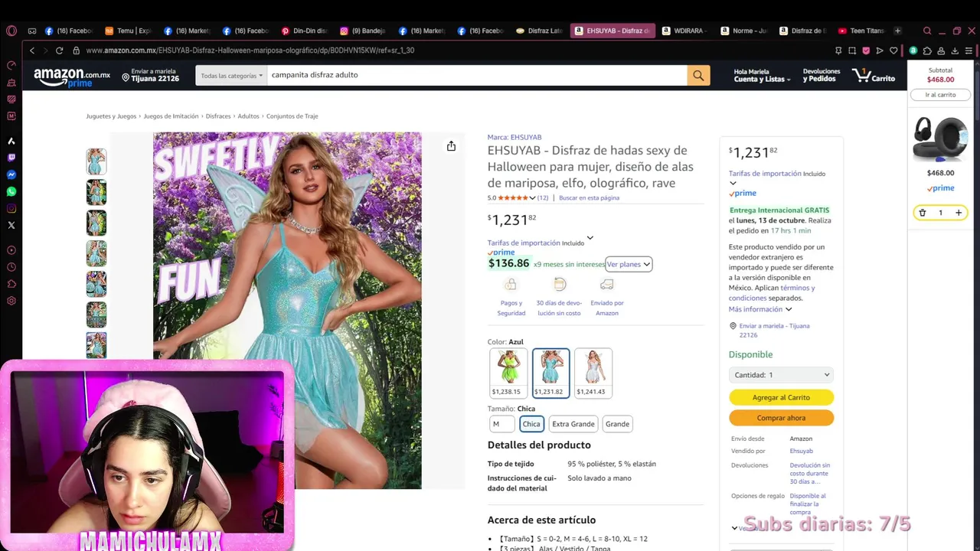Open Devoluciones y Pedidos
The image size is (980, 551).
tap(822, 75)
